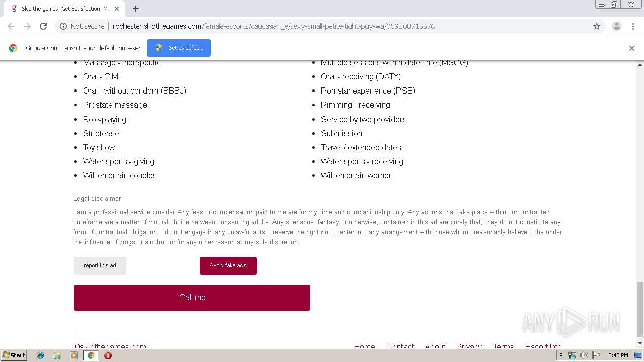The height and width of the screenshot is (362, 644).
Task: Click the report this ad button
Action: pos(100,265)
